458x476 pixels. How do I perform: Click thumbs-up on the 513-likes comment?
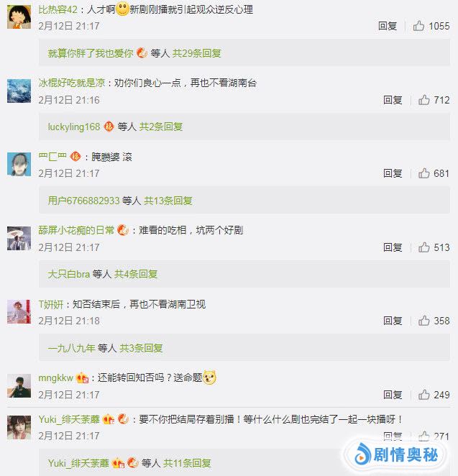(424, 247)
